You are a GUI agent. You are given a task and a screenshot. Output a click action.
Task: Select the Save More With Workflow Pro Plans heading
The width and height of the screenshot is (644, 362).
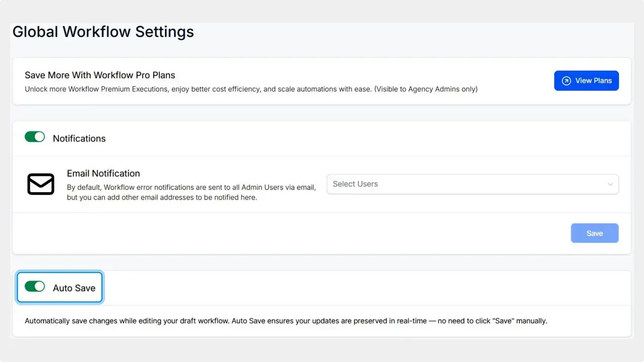(100, 75)
